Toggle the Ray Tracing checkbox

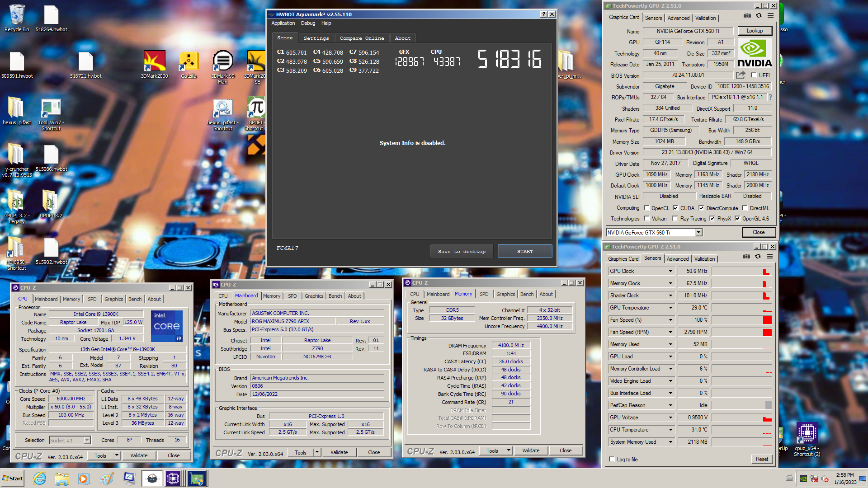[x=675, y=219]
